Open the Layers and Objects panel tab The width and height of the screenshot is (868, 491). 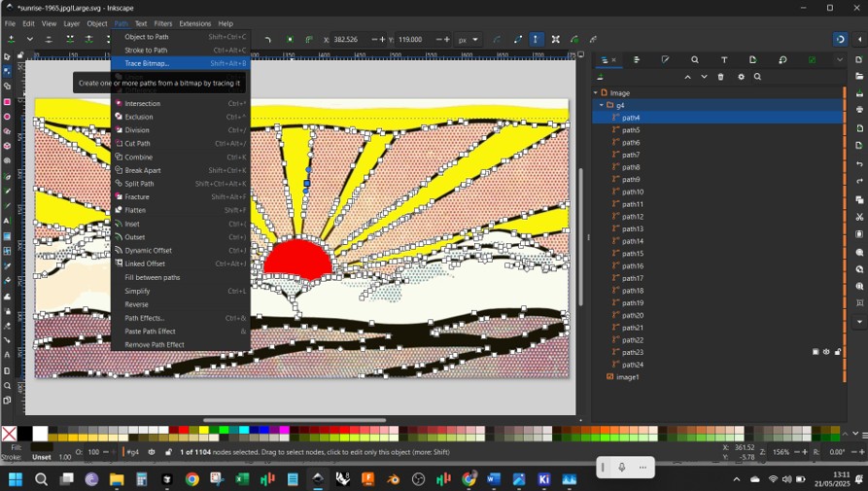[604, 59]
